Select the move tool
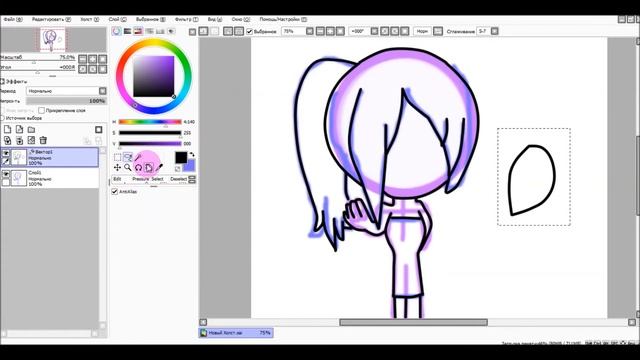Image resolution: width=640 pixels, height=360 pixels. (118, 167)
